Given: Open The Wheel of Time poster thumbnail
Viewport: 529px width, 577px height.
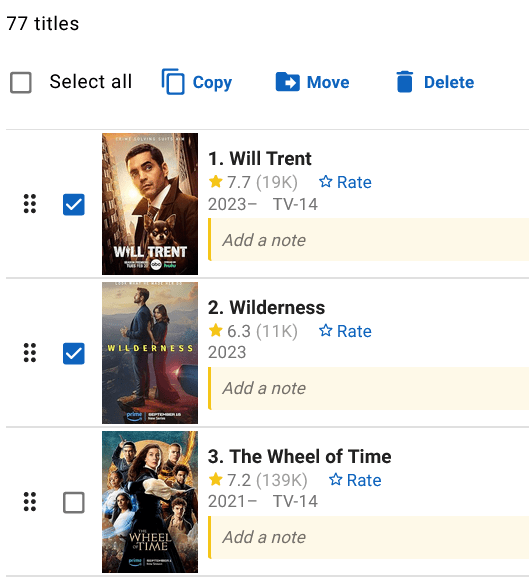Looking at the screenshot, I should pos(150,502).
